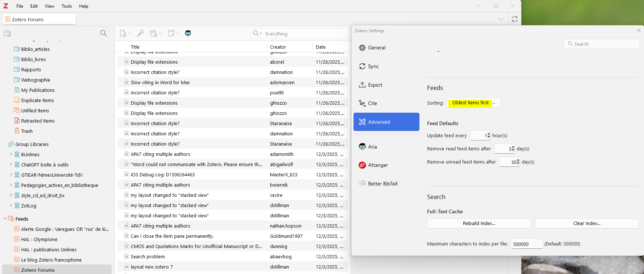This screenshot has width=644, height=274.
Task: Click the Rebuild Index button
Action: (x=479, y=223)
